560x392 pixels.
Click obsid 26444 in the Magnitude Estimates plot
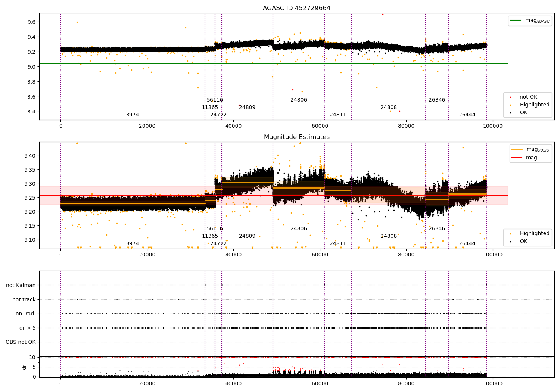[x=467, y=244]
